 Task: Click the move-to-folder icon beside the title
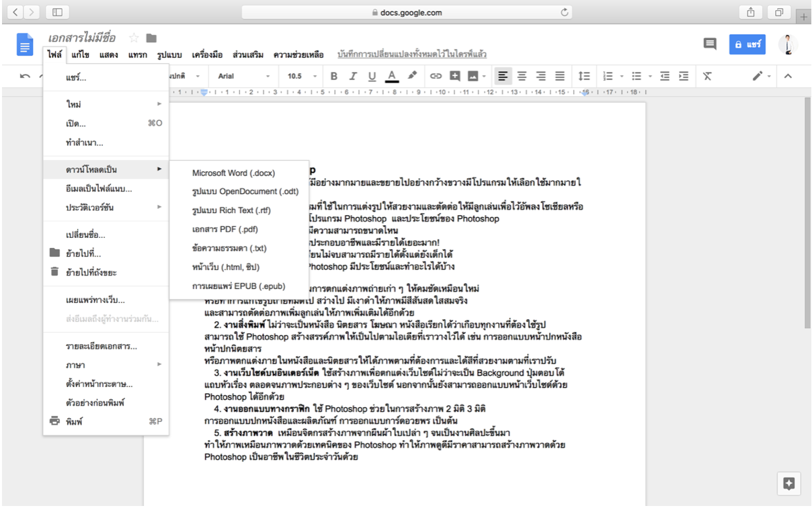pyautogui.click(x=151, y=38)
